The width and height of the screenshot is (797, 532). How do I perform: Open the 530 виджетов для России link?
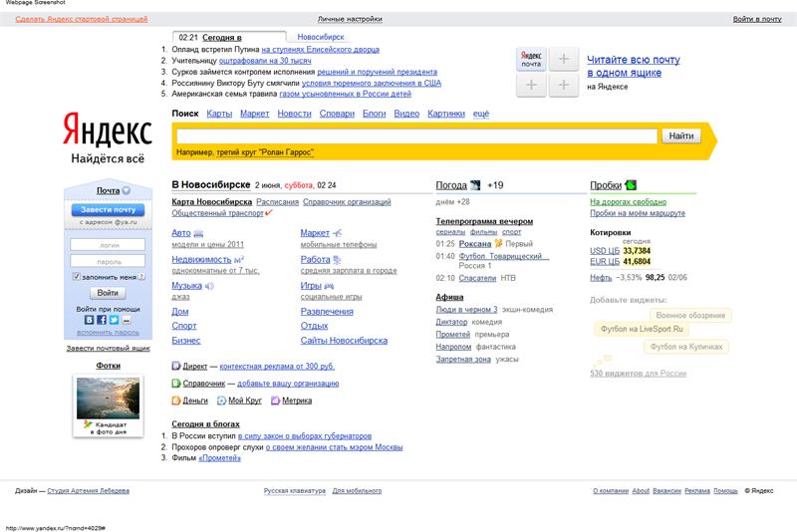(x=638, y=373)
